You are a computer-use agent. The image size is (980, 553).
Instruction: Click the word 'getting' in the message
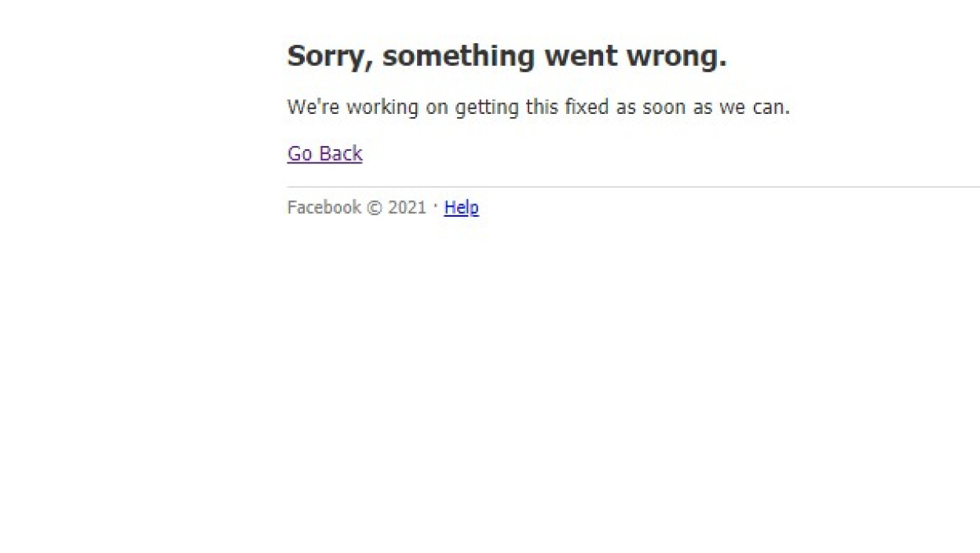point(487,108)
